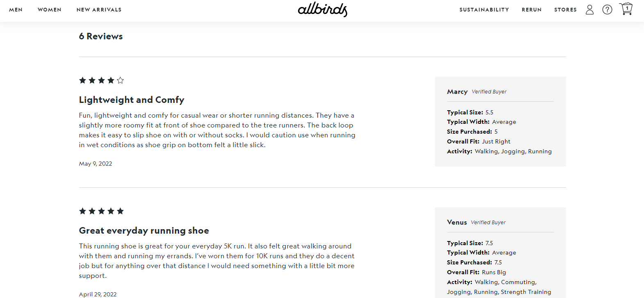
Task: Select the 6 Reviews heading
Action: (100, 36)
